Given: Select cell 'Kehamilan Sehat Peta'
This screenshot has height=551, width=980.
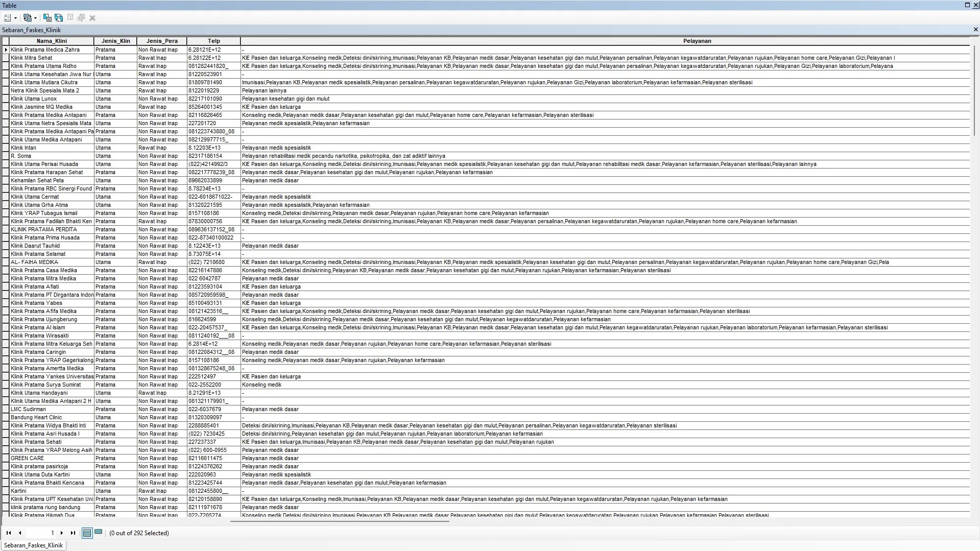Looking at the screenshot, I should coord(52,180).
